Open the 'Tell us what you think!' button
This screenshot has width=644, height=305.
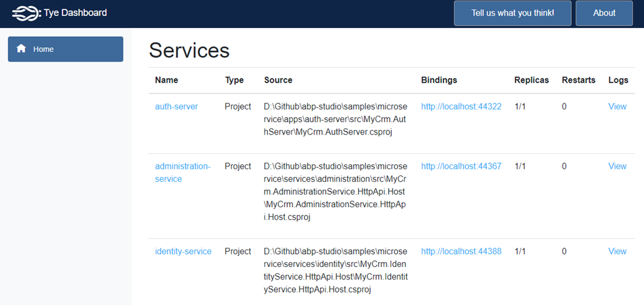(513, 13)
